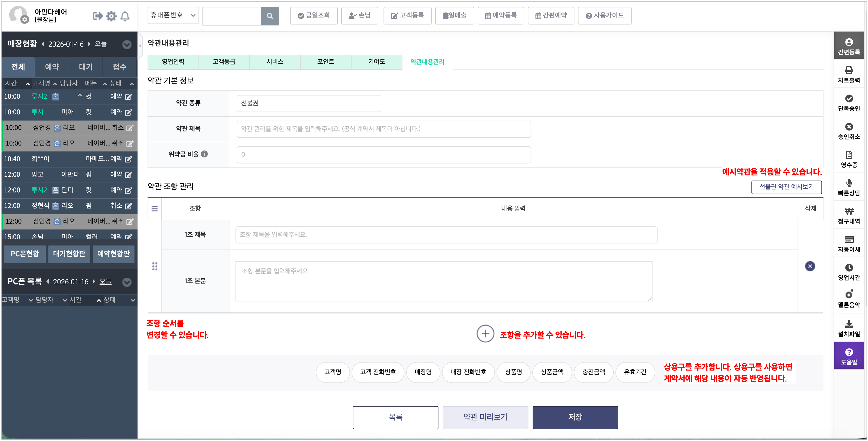Click the notification bell icon

point(125,16)
